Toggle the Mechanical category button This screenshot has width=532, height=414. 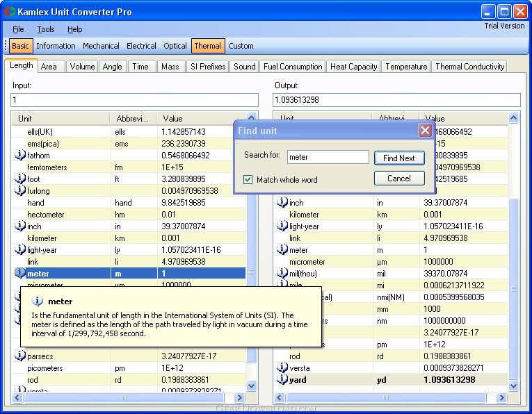[101, 46]
